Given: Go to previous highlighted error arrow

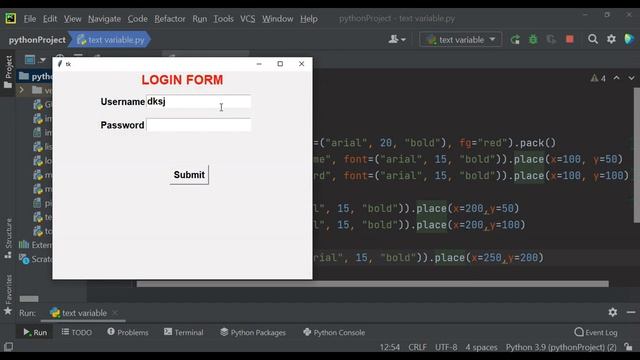Looking at the screenshot, I should [x=616, y=78].
